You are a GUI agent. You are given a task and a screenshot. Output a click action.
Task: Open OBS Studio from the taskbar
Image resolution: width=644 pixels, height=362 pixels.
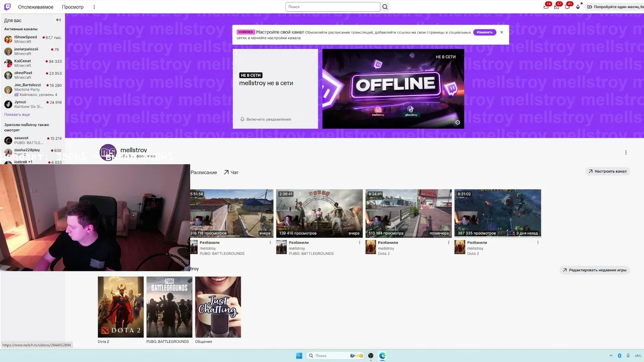[371, 355]
